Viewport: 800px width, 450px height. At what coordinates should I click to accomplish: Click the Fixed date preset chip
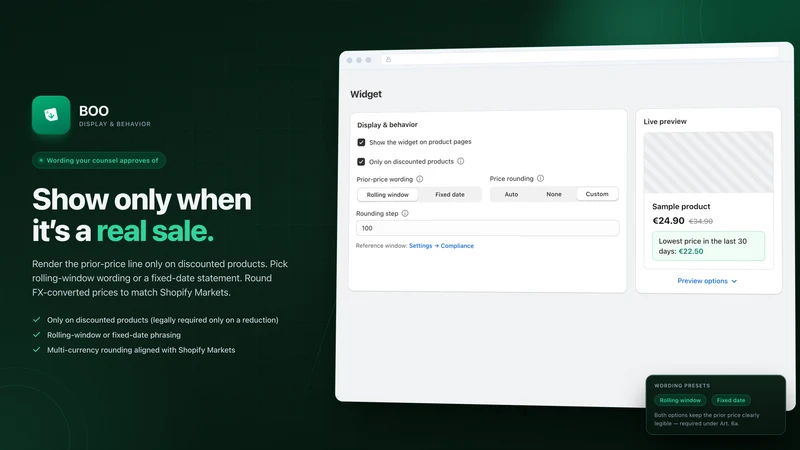[731, 401]
